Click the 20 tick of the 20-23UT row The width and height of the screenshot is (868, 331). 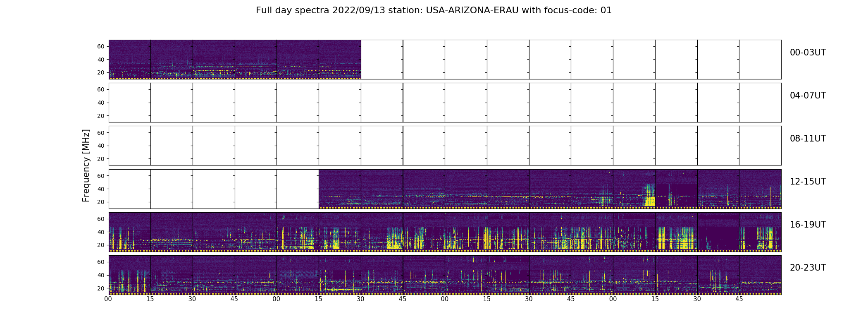pos(100,288)
